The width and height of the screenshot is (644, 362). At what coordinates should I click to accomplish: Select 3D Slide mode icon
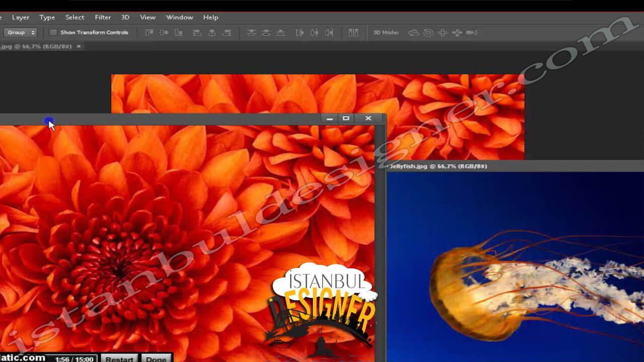point(457,33)
